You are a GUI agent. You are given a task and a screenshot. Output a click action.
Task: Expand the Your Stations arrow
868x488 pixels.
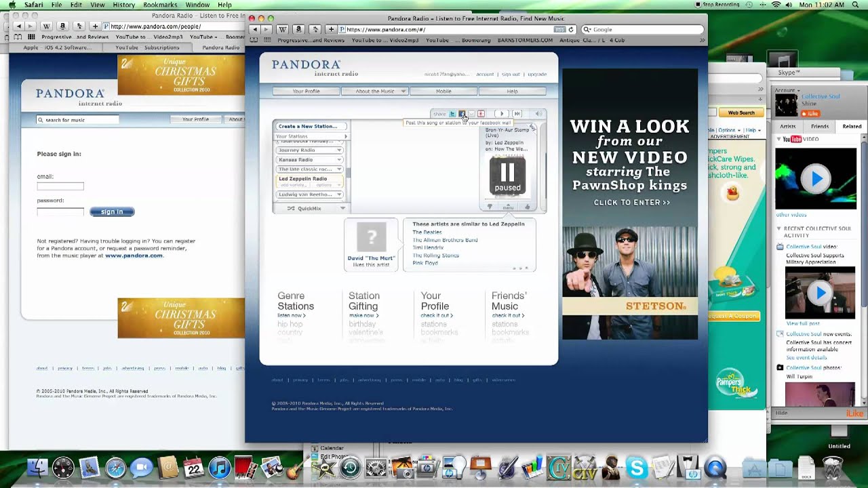coord(345,136)
